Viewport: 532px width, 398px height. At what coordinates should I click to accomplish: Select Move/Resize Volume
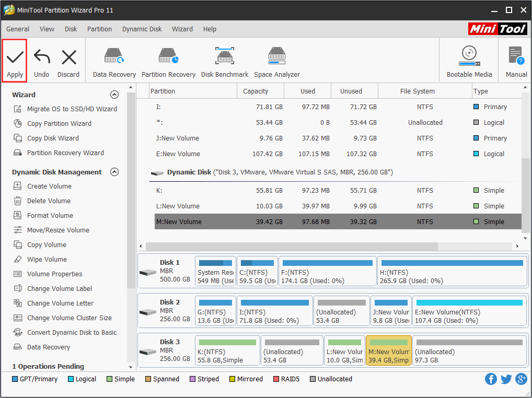coord(51,230)
